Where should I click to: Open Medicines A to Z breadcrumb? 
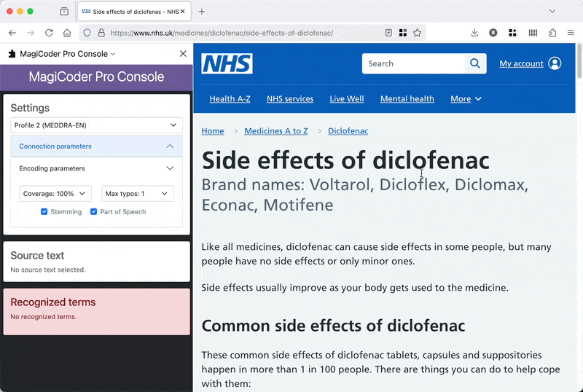pos(276,131)
